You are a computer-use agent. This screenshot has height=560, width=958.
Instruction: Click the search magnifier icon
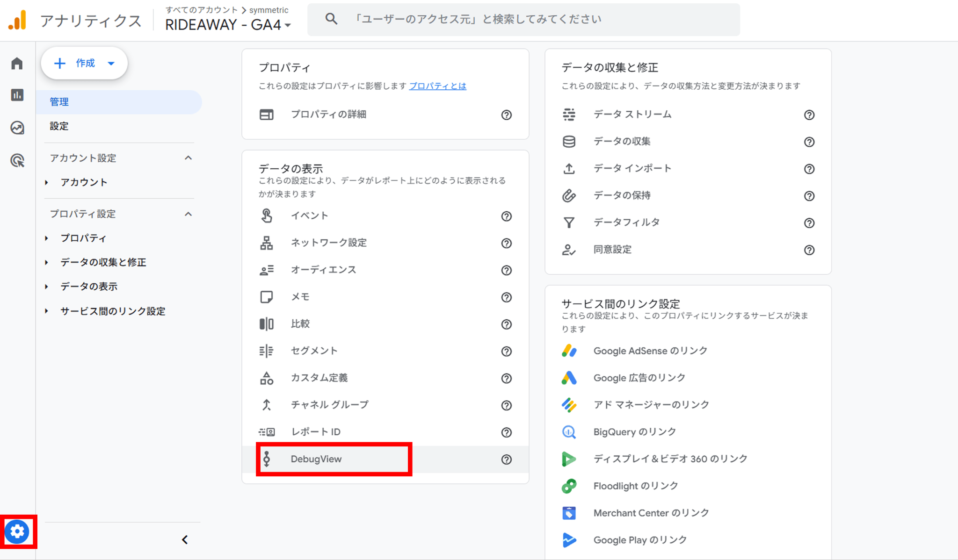331,19
